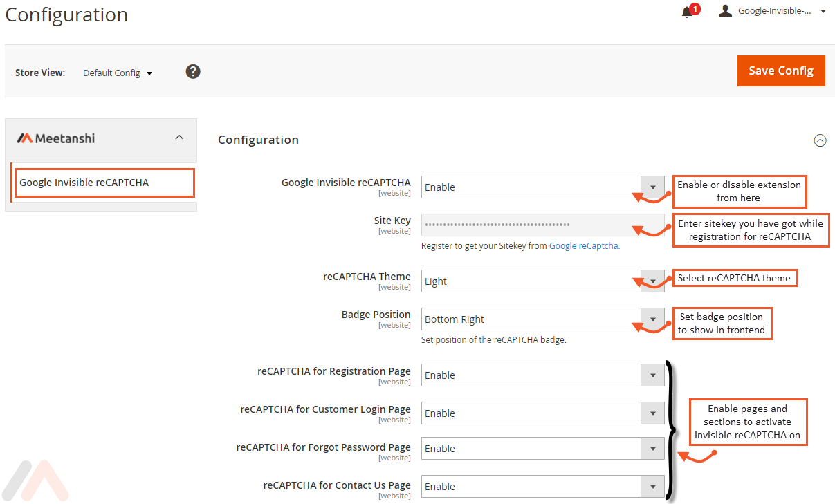This screenshot has height=504, width=835.
Task: Open reCAPTCHA for Forgot Password Page dropdown
Action: click(x=543, y=449)
